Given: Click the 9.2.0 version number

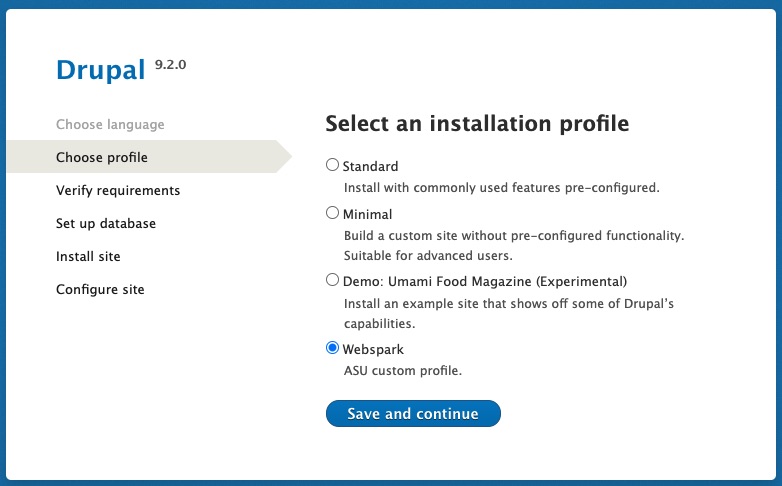Looking at the screenshot, I should coord(171,64).
